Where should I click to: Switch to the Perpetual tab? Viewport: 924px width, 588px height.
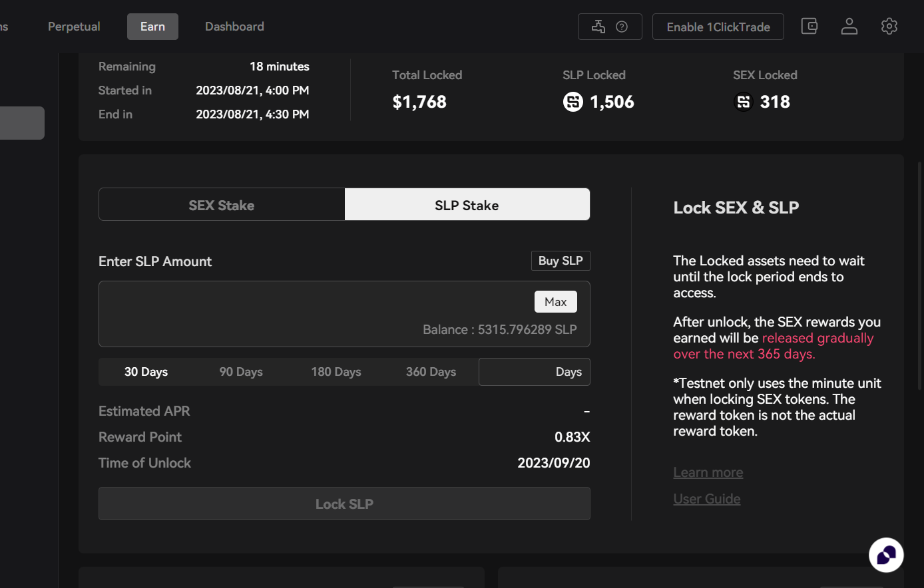click(x=74, y=27)
